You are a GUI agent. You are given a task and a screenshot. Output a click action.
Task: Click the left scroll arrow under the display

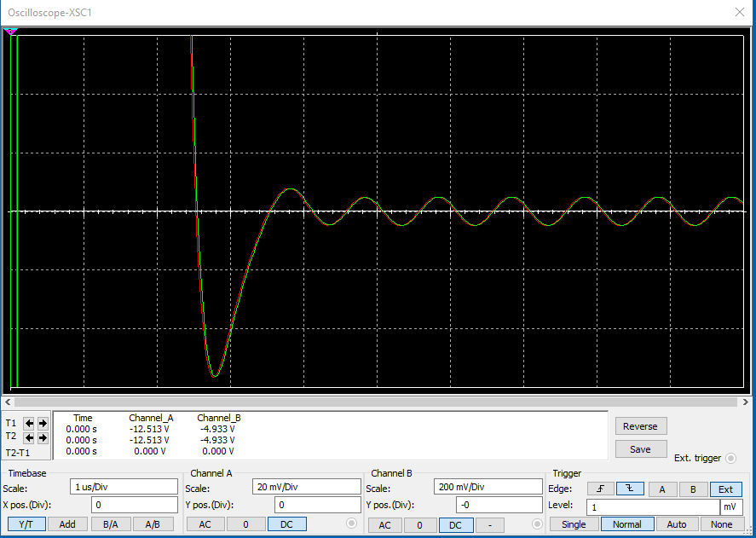[x=8, y=402]
